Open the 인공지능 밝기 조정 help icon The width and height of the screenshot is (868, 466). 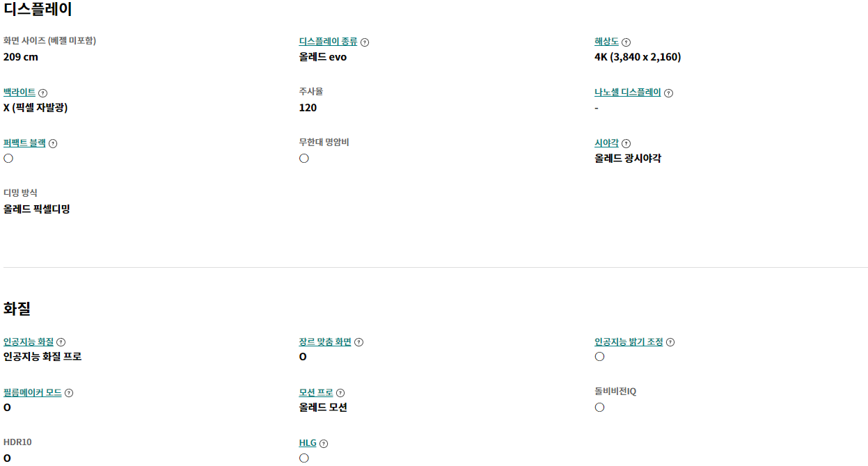click(x=670, y=342)
